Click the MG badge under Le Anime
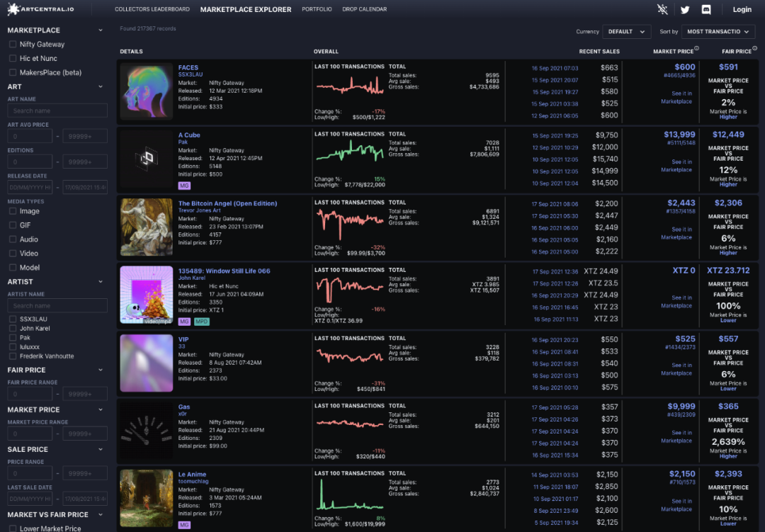 click(x=184, y=525)
